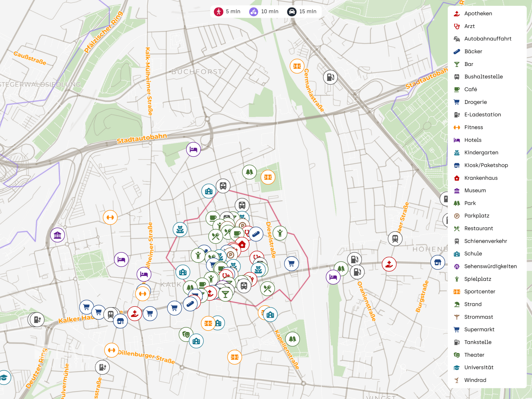Click the kindergarten marker west of cluster
The height and width of the screenshot is (399, 532).
pos(180,229)
